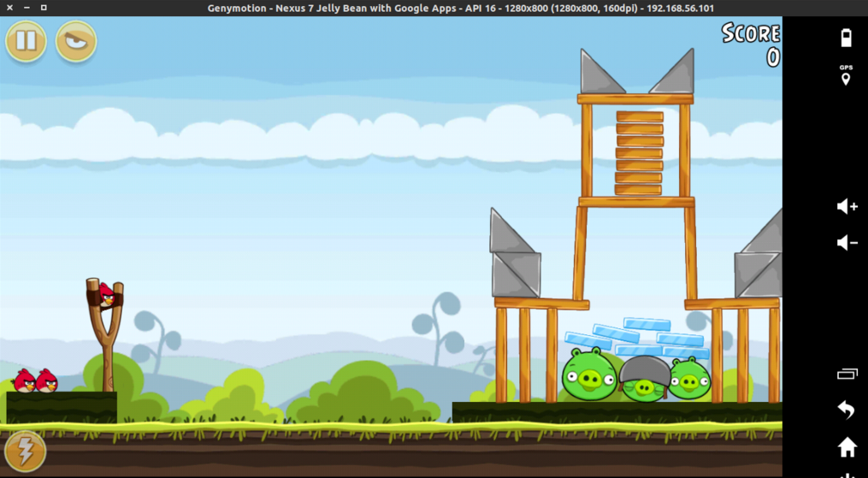Click the Genymotion window title bar
Screen dimensions: 868x478
[x=460, y=8]
